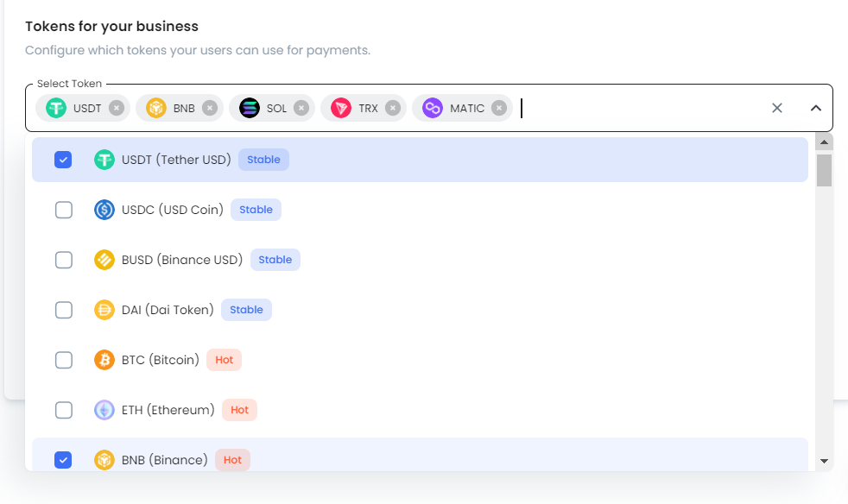Click the USDT Tether logo in chip
This screenshot has height=504, width=848.
pyautogui.click(x=56, y=108)
